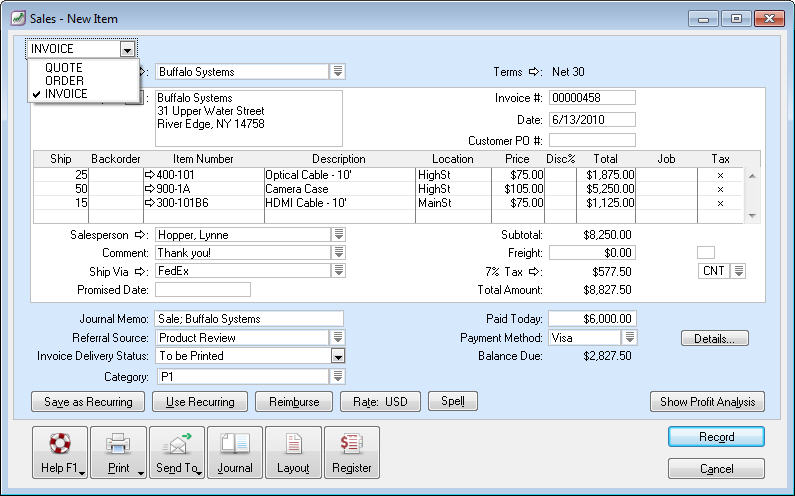Open Print button dropdown arrow

pyautogui.click(x=140, y=473)
